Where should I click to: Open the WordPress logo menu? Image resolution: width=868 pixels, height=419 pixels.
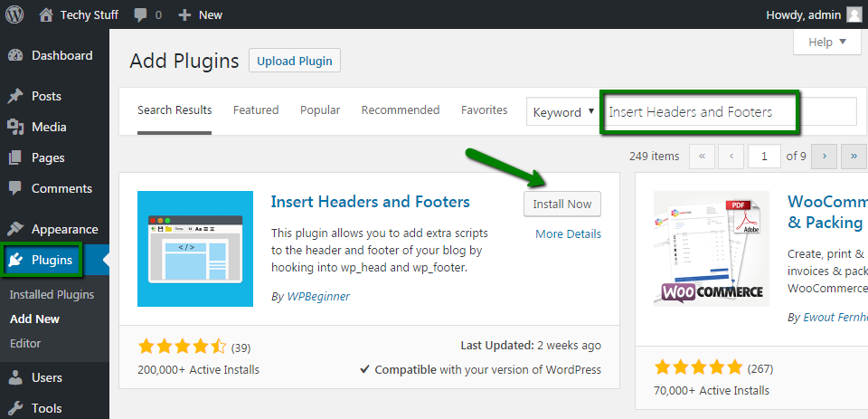click(x=14, y=15)
